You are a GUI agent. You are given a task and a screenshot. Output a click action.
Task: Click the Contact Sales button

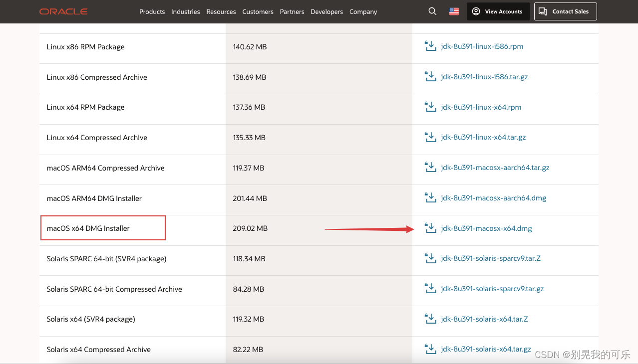pyautogui.click(x=565, y=11)
